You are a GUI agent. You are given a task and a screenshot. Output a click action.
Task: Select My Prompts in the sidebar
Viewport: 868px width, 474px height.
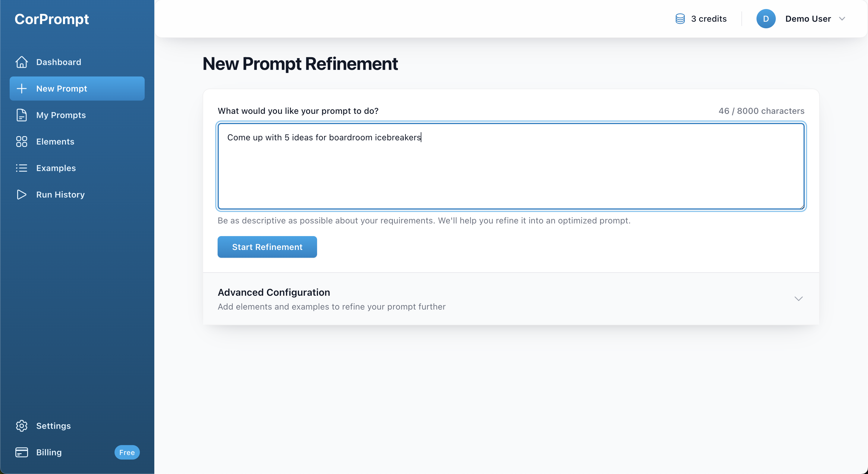[61, 115]
